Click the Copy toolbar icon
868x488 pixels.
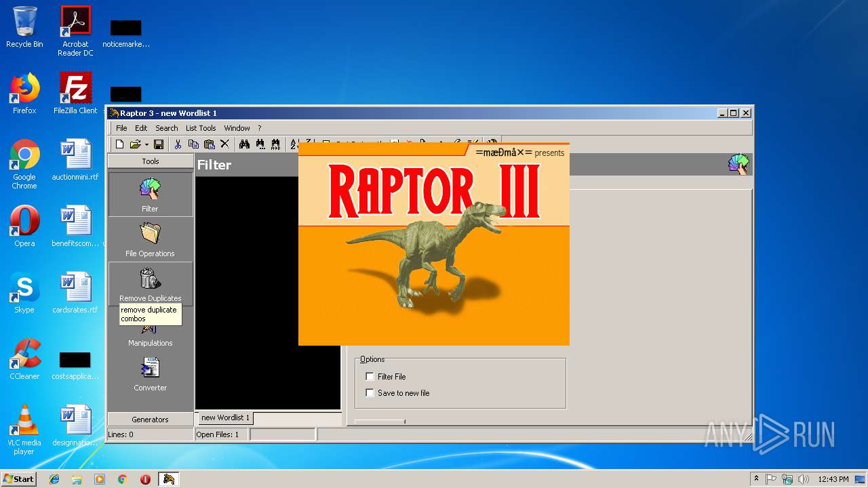pos(193,144)
